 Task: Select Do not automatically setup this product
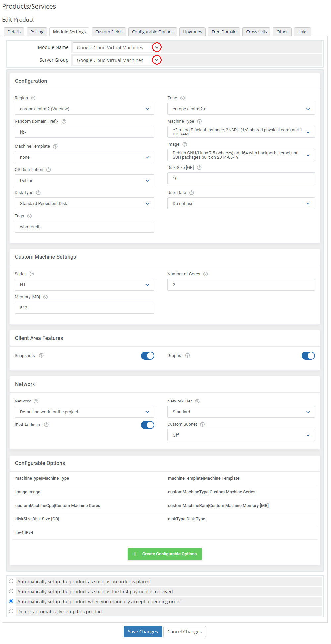point(11,611)
